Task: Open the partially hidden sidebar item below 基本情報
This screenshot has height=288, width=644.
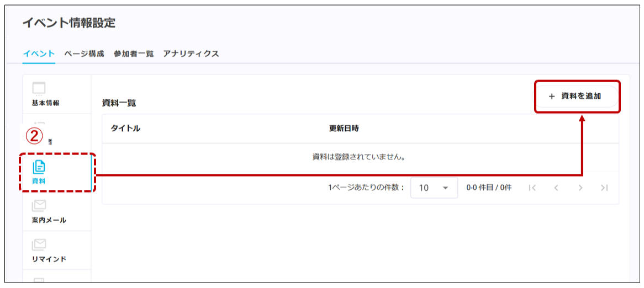Action: pos(50,134)
